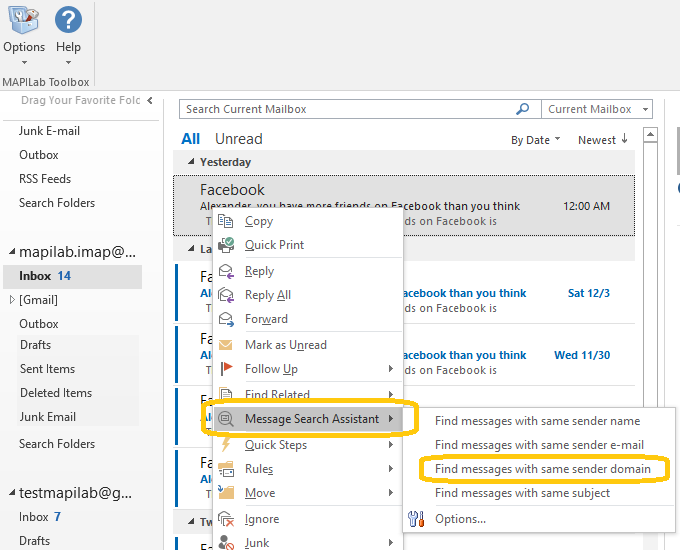The image size is (680, 550).
Task: Switch to the All filter tab
Action: coord(190,139)
